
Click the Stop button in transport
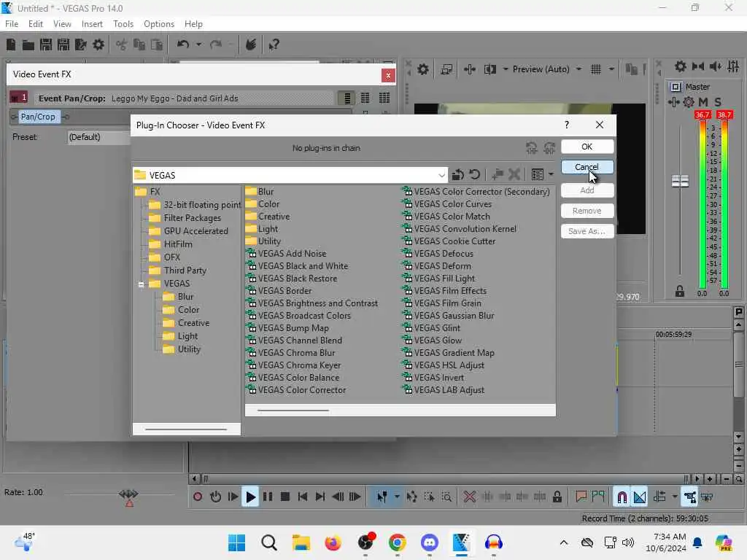coord(285,497)
